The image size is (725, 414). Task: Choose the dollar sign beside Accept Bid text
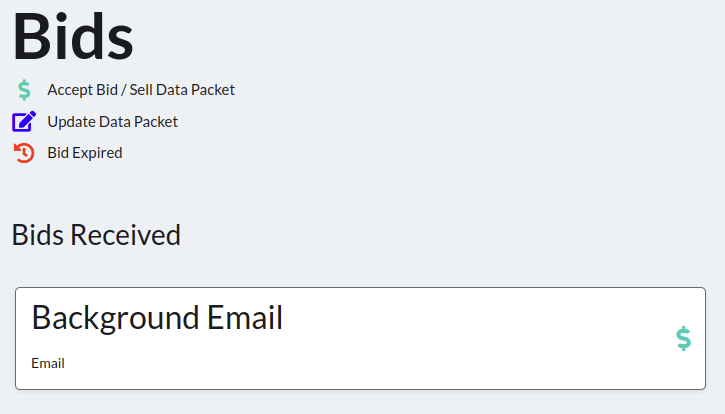pos(24,90)
